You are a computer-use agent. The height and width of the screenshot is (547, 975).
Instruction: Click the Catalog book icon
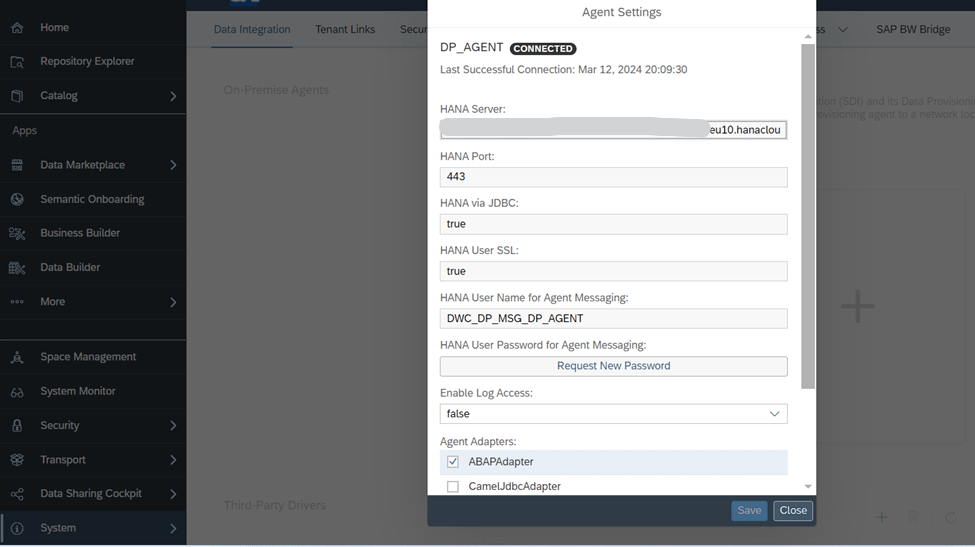tap(17, 96)
